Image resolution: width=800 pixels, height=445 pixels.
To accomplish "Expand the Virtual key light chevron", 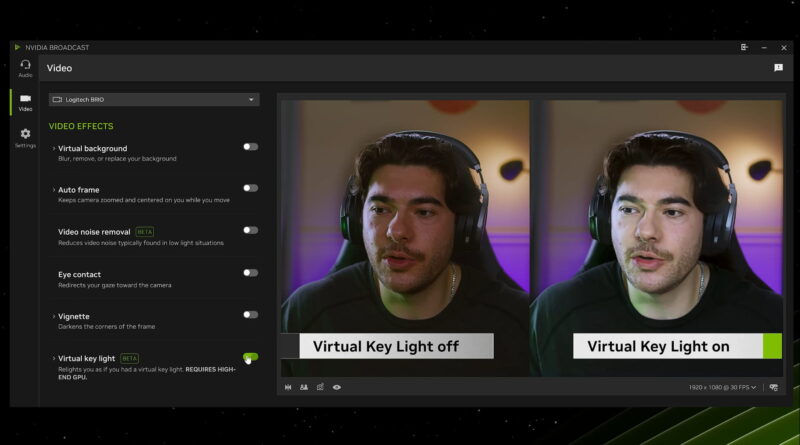I will click(x=54, y=358).
